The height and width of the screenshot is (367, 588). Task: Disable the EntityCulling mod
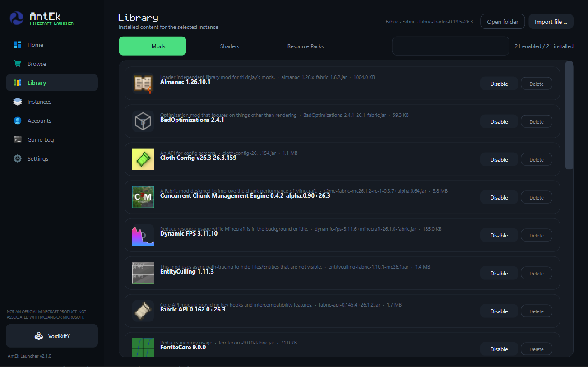pos(499,273)
